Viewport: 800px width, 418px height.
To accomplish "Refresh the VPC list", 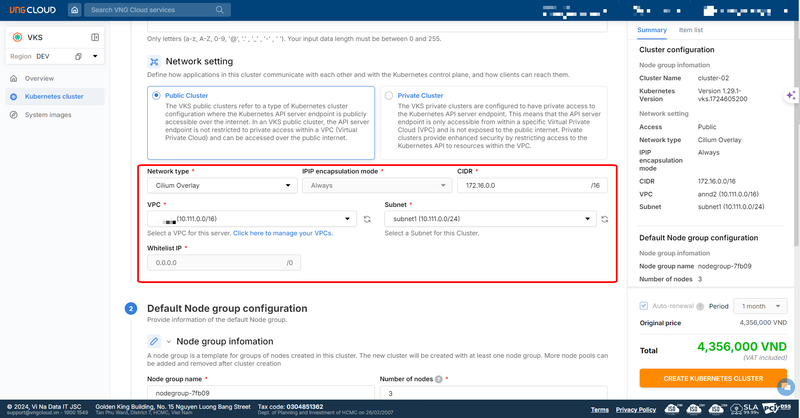I will [367, 219].
